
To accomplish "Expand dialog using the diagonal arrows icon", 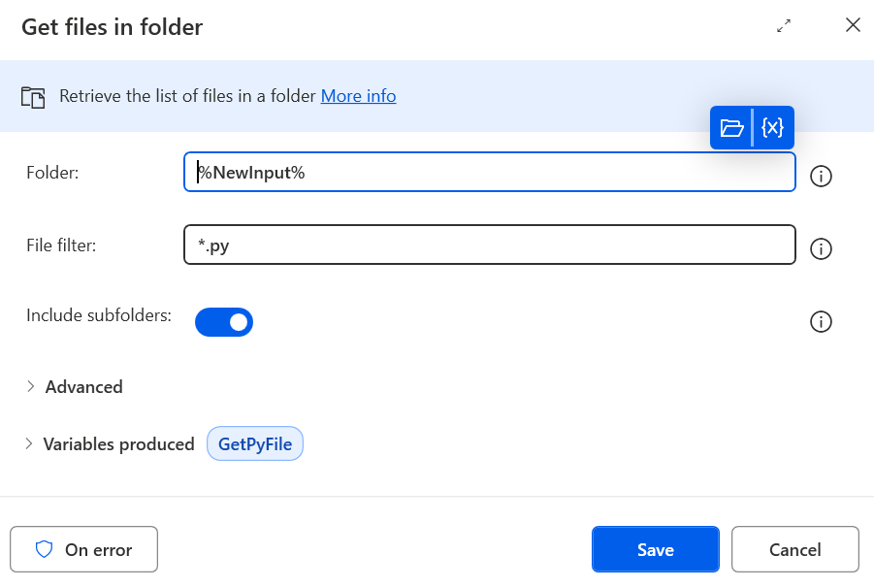I will tap(784, 25).
